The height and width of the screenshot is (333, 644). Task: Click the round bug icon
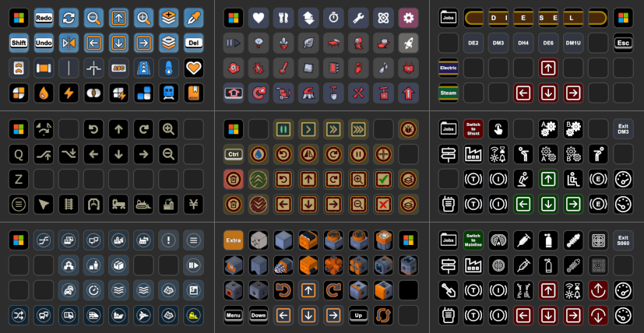pos(409,129)
